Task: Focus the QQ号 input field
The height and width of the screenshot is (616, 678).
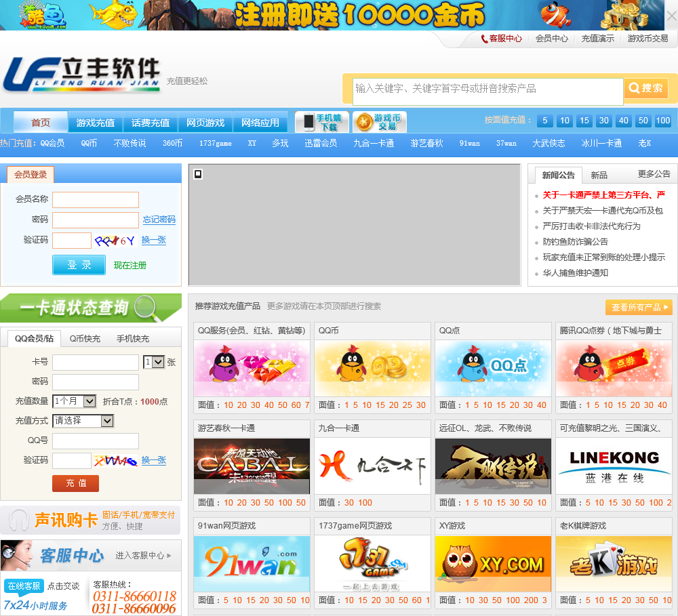Action: tap(96, 440)
